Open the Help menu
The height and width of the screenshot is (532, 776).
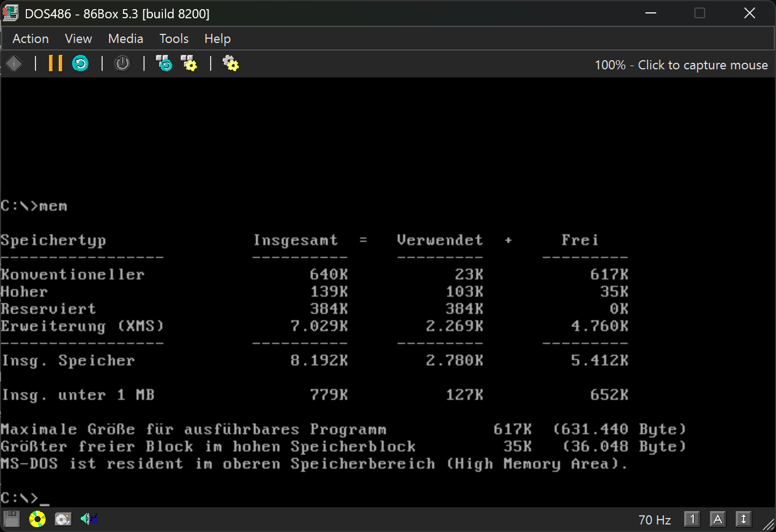click(x=218, y=39)
